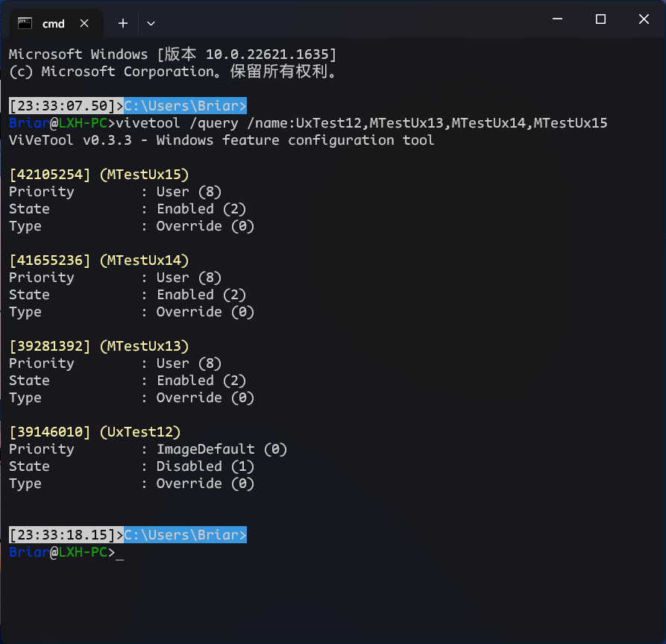666x644 pixels.
Task: Click the highlighted C:\Users\Briar> path at the bottom
Action: [x=185, y=535]
